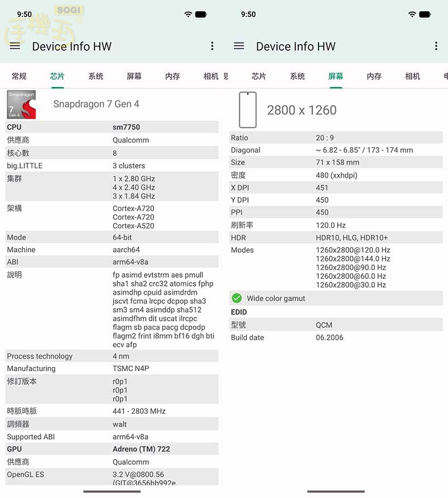Tap the 71 x 158 mm Size value
This screenshot has height=498, width=448.
[x=337, y=162]
